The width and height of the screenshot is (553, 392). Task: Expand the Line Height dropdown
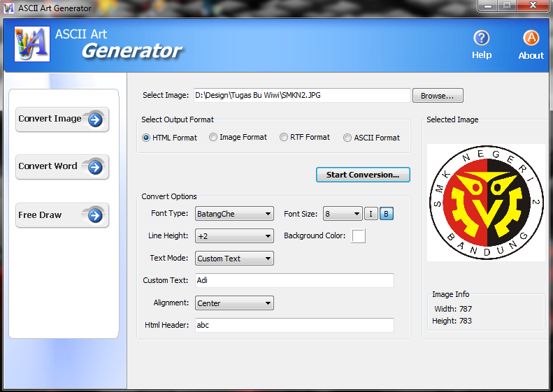tap(234, 236)
